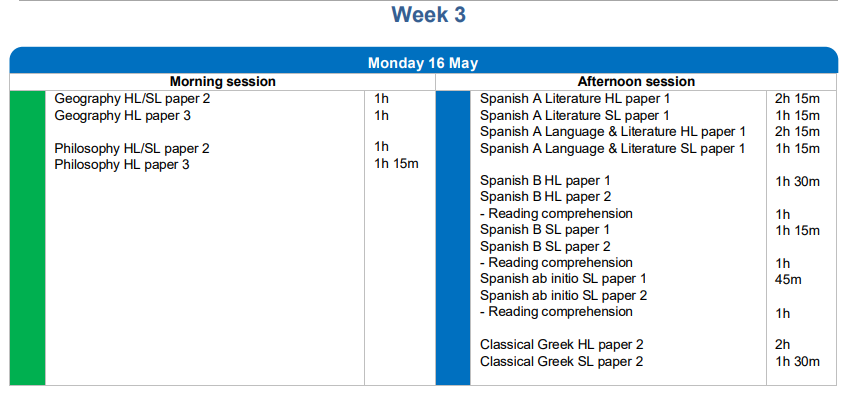
Task: Select Spanish A Literature SL paper 1
Action: point(575,115)
